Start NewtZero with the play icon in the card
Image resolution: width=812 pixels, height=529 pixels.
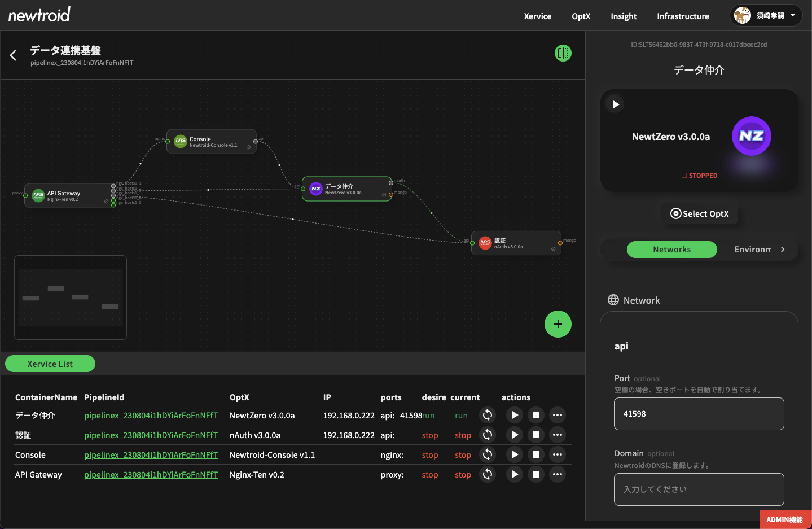click(616, 104)
